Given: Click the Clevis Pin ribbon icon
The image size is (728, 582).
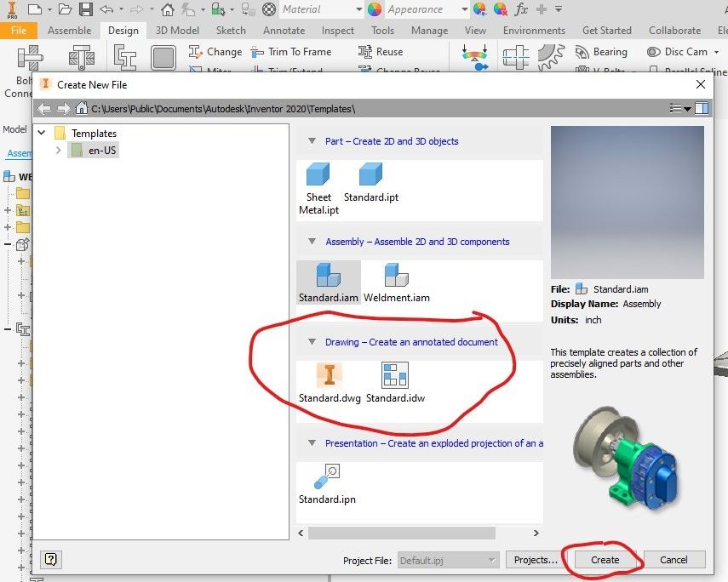Looking at the screenshot, I should pyautogui.click(x=82, y=57).
